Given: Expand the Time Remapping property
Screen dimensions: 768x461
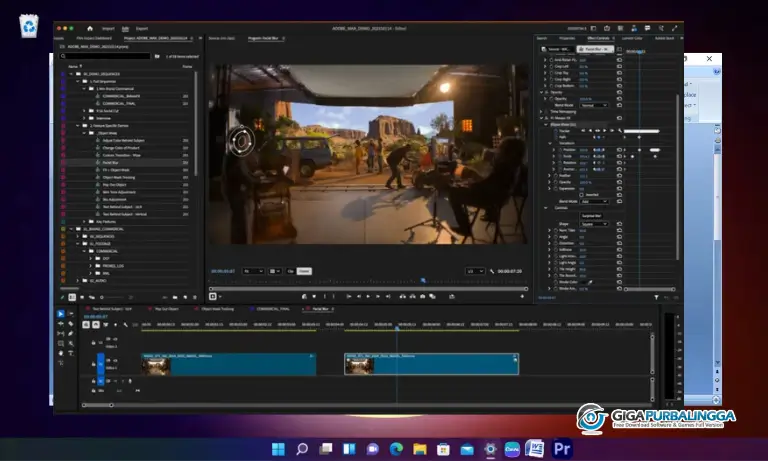Looking at the screenshot, I should pos(542,112).
